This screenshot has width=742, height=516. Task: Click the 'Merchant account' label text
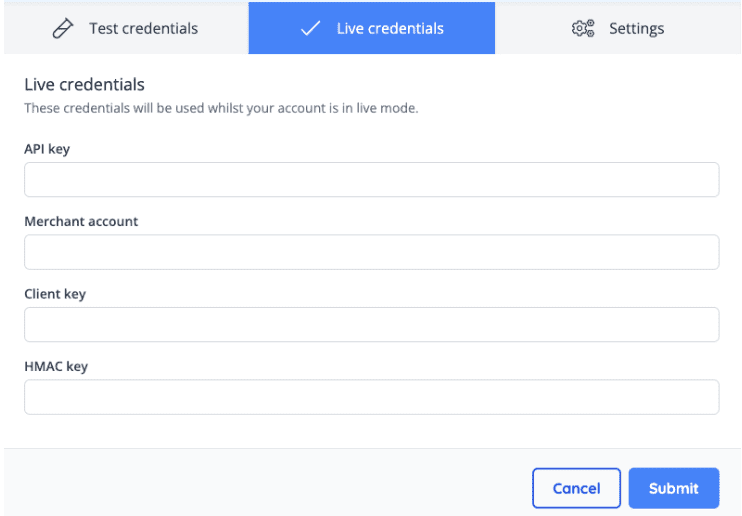click(81, 221)
